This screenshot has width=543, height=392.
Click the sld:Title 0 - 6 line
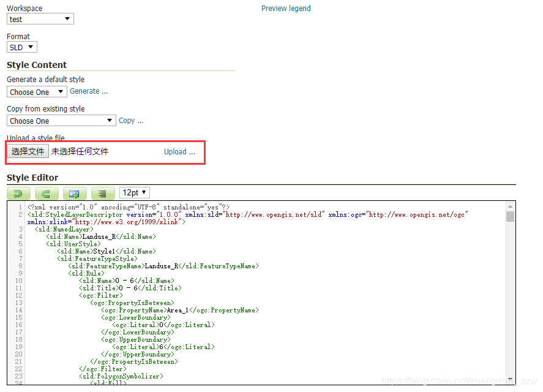130,288
